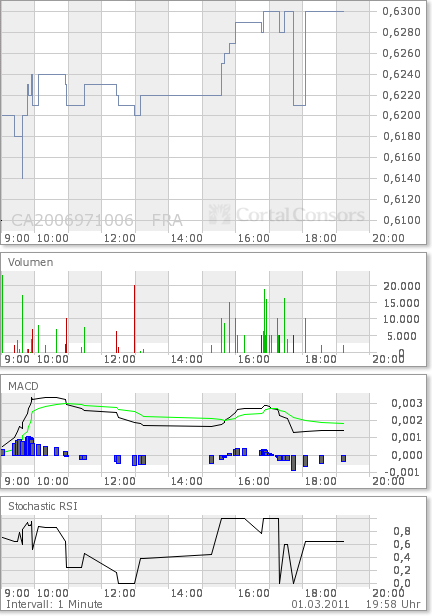The image size is (432, 616).
Task: Click 14:00 on the MACD time axis
Action: point(187,481)
